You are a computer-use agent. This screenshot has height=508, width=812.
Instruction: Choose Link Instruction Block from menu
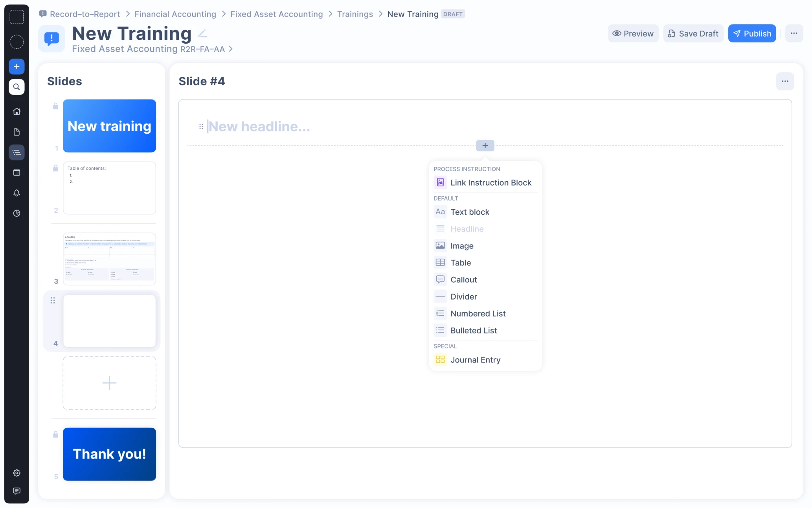pyautogui.click(x=491, y=183)
